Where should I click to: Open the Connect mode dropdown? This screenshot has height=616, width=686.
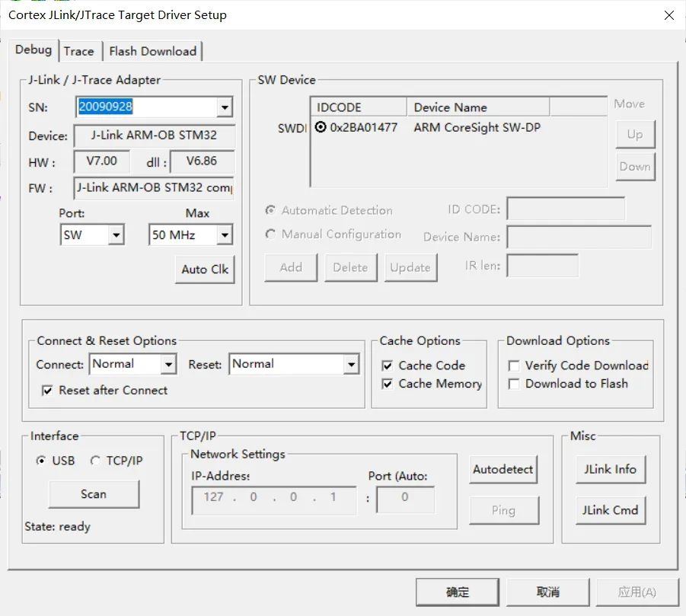click(x=168, y=364)
